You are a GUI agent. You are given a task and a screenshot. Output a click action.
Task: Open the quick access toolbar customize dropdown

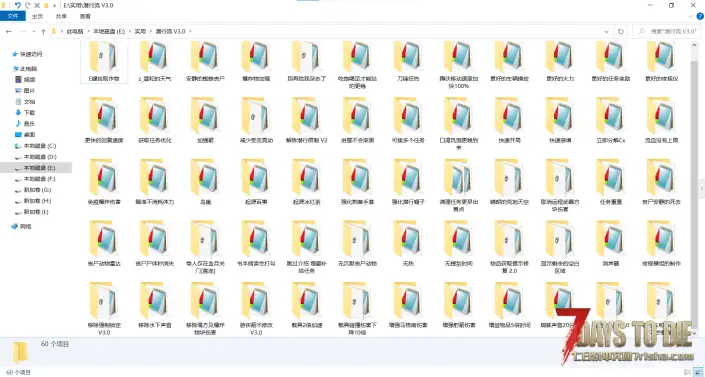54,5
